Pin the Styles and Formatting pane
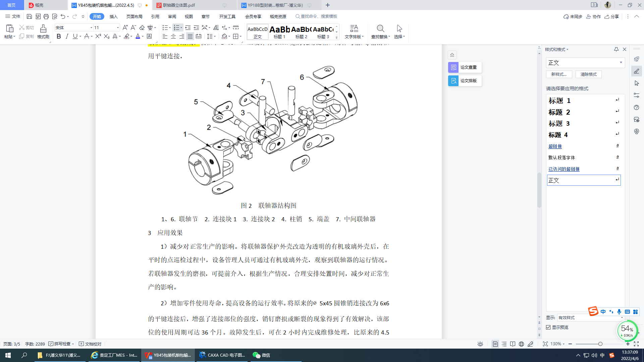The image size is (644, 362). (616, 49)
